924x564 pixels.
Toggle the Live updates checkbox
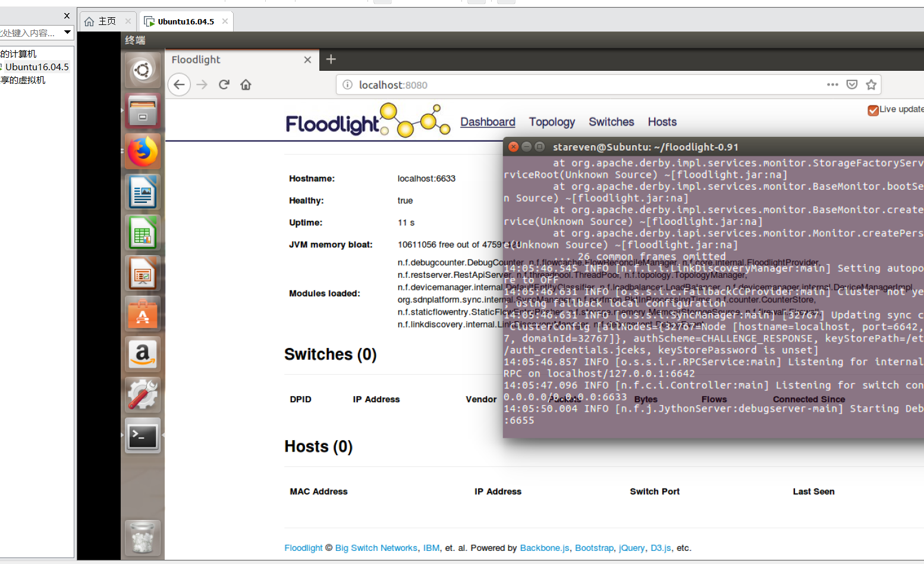tap(873, 110)
